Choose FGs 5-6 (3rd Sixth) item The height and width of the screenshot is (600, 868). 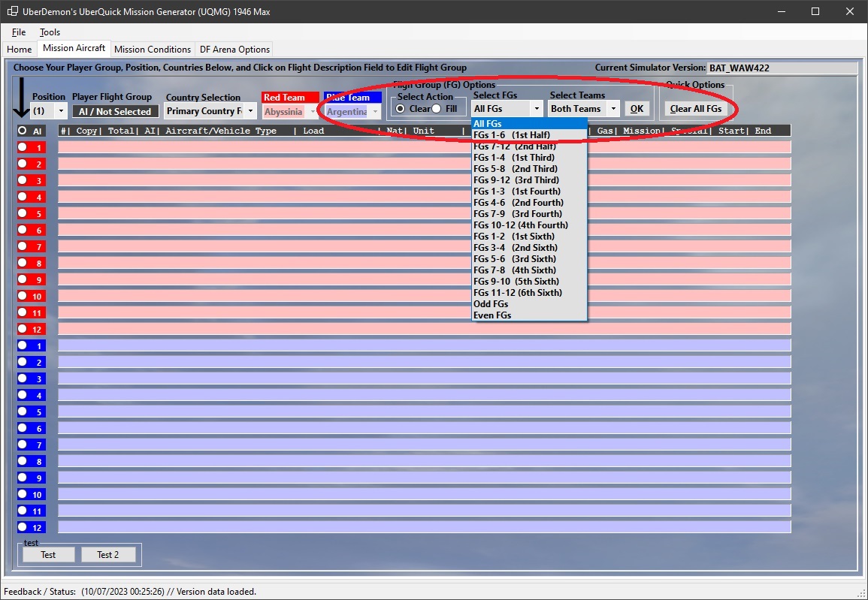point(529,259)
